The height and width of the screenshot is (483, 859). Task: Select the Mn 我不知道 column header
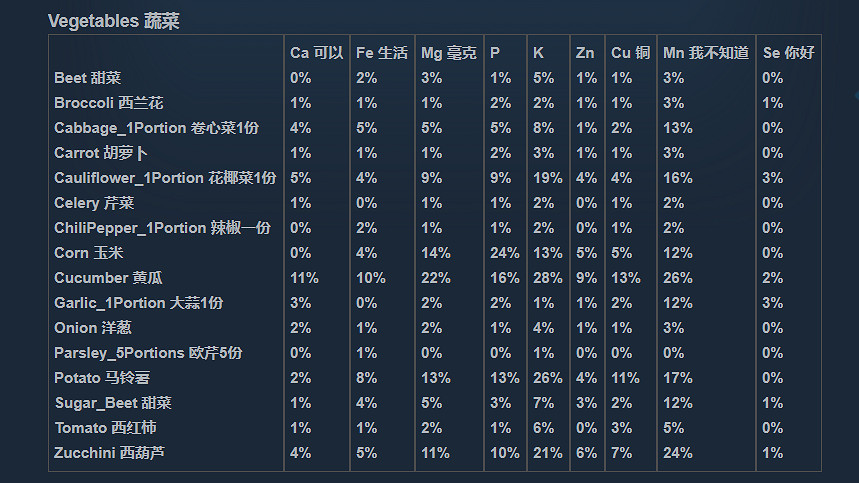(705, 53)
